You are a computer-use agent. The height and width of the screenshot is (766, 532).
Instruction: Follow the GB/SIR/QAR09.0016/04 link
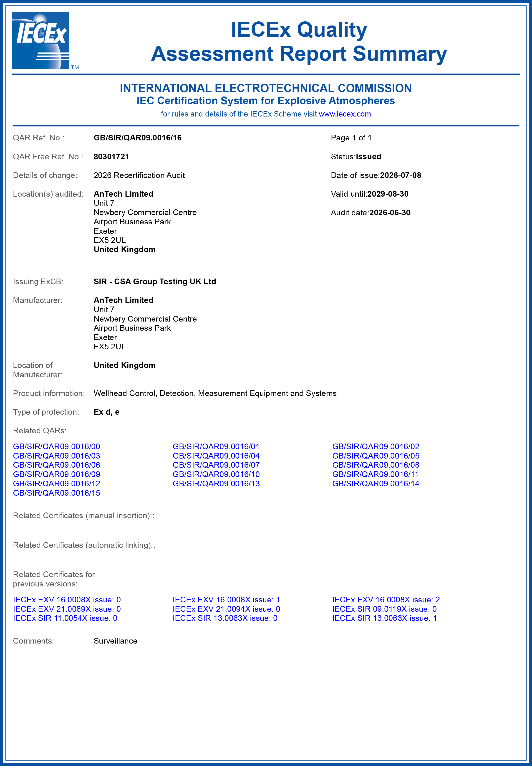click(x=216, y=456)
